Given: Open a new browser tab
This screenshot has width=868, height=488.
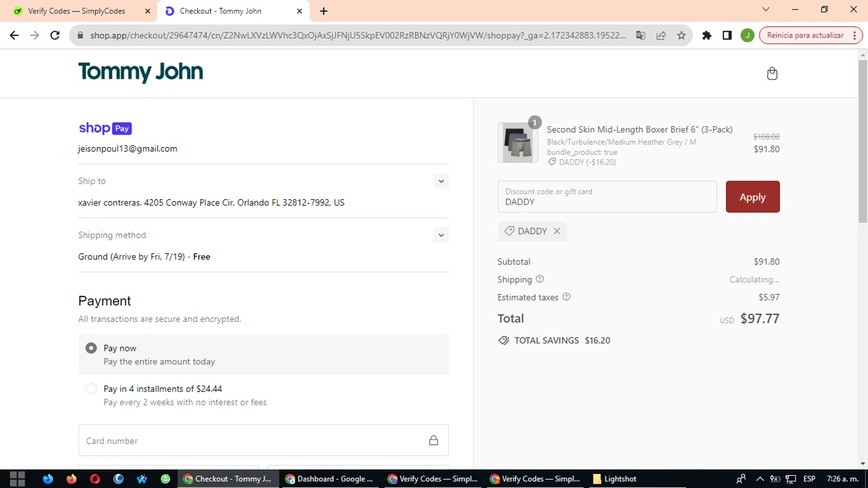Looking at the screenshot, I should pyautogui.click(x=323, y=11).
